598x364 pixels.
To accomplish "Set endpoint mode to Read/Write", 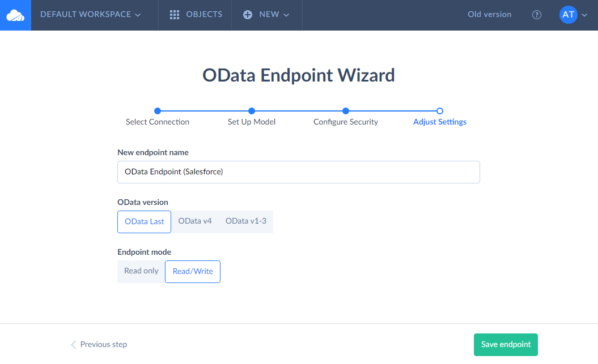I will coord(193,272).
